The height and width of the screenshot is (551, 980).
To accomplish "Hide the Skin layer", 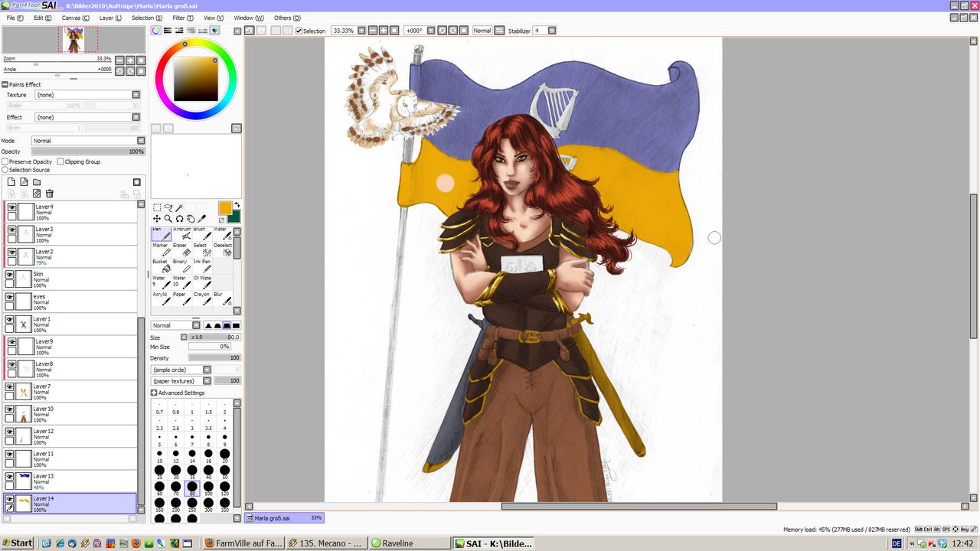I will 10,275.
